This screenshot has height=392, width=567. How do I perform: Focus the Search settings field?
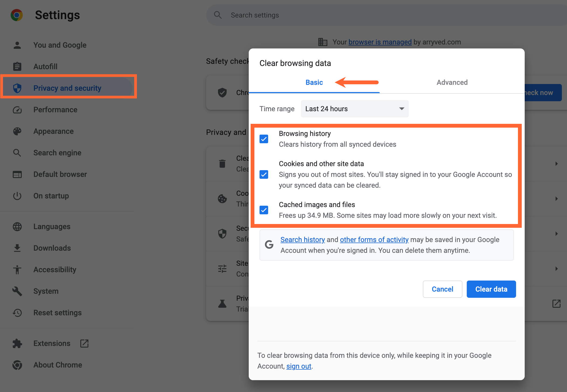pos(386,15)
